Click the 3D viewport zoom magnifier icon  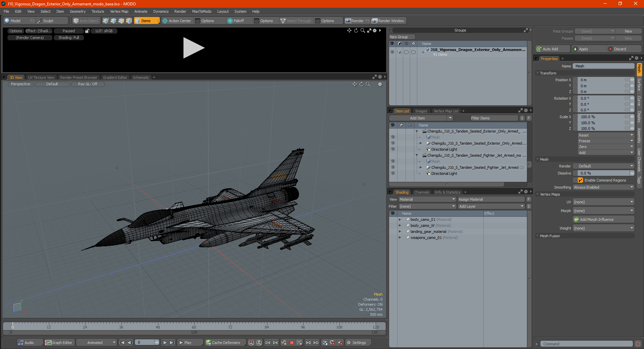[x=368, y=84]
